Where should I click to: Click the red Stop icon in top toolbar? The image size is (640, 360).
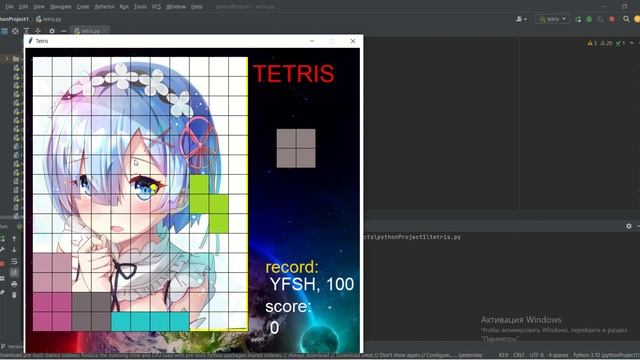(612, 19)
